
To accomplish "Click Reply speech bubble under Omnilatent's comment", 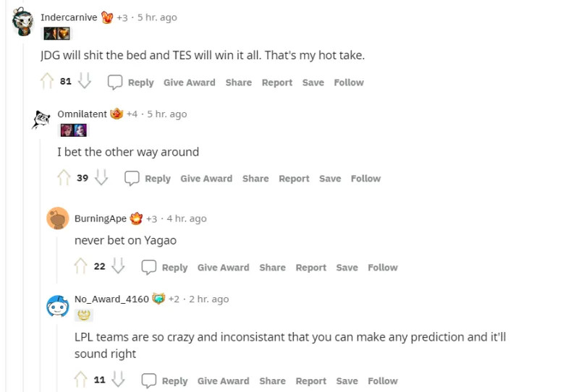I will coord(132,178).
